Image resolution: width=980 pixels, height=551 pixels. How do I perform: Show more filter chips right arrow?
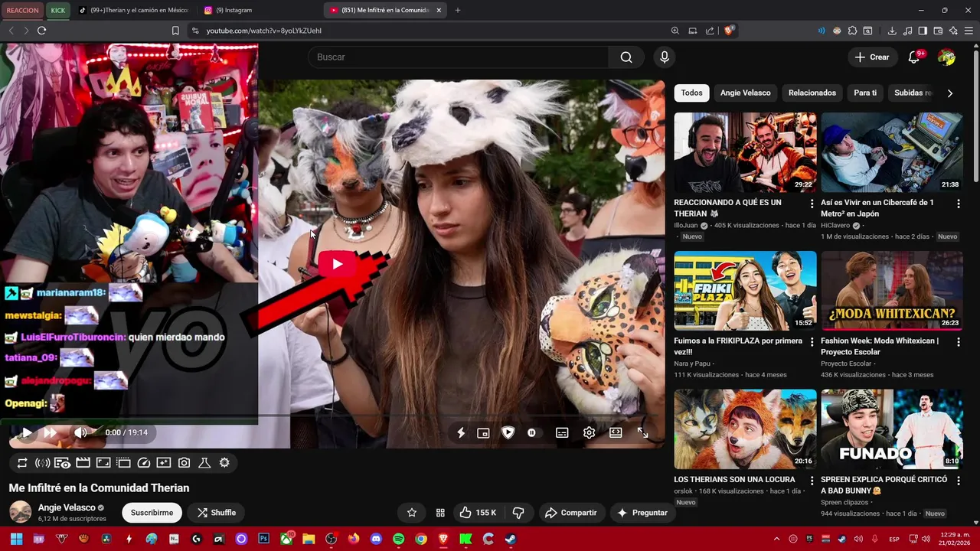pos(950,93)
